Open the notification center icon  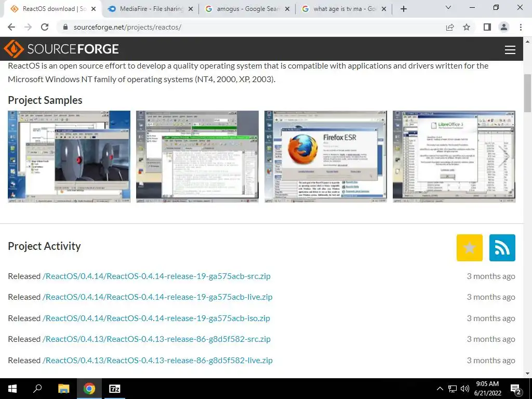516,390
